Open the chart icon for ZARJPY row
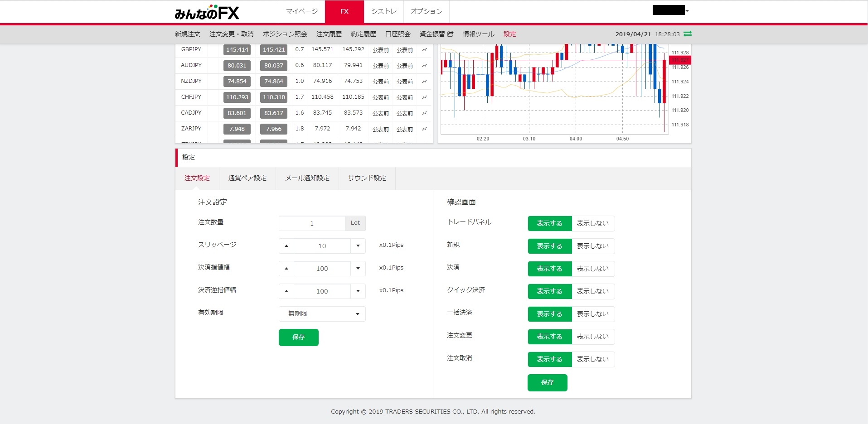This screenshot has height=424, width=868. (x=424, y=129)
